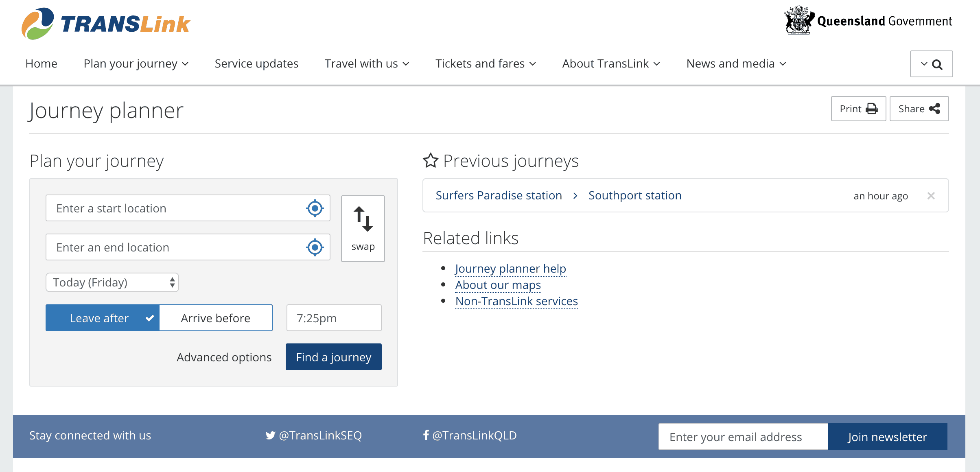Expand the Tickets and fares menu
Viewport: 980px width, 472px height.
pos(486,63)
